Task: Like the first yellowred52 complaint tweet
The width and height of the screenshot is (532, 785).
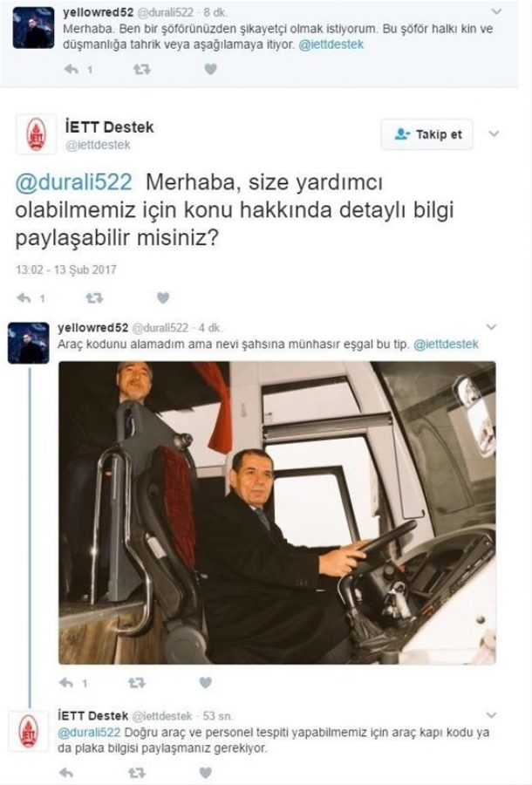Action: click(x=211, y=69)
